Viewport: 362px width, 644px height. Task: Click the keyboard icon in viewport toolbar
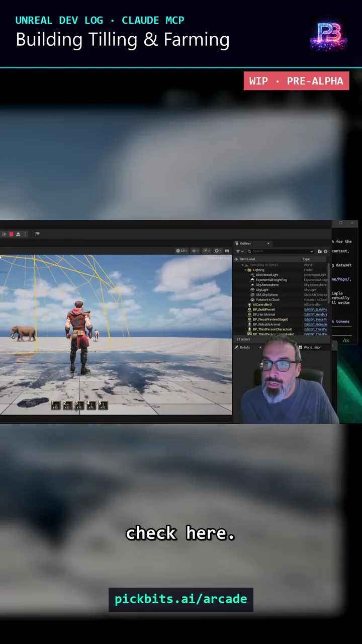pyautogui.click(x=227, y=251)
